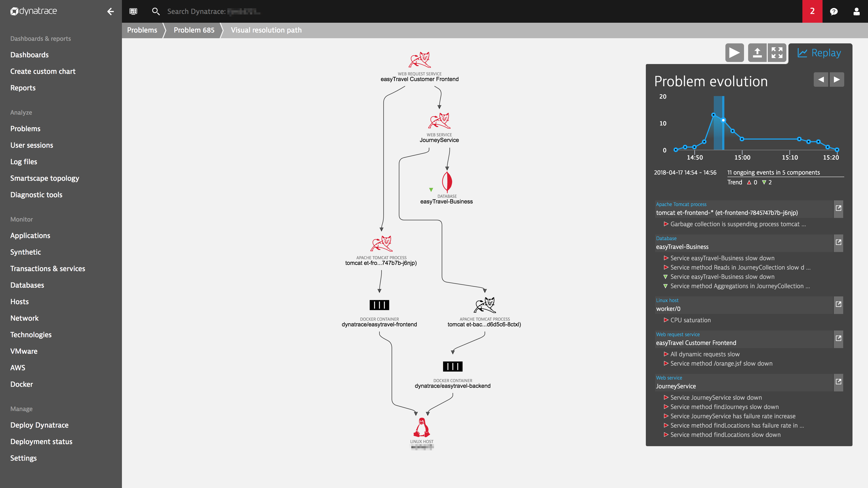Open Network in sidebar
Image resolution: width=868 pixels, height=488 pixels.
point(24,318)
